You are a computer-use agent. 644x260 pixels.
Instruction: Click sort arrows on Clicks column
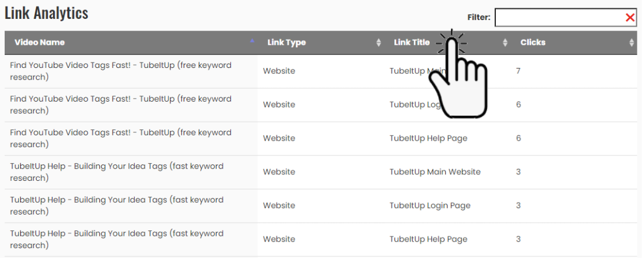pyautogui.click(x=631, y=43)
